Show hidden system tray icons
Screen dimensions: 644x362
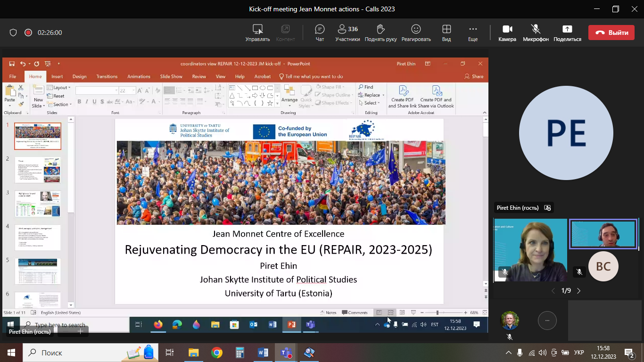click(508, 353)
